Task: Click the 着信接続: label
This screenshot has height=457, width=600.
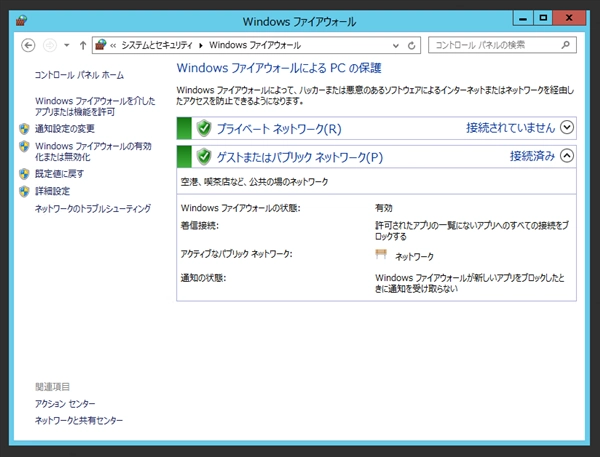Action: tap(200, 225)
